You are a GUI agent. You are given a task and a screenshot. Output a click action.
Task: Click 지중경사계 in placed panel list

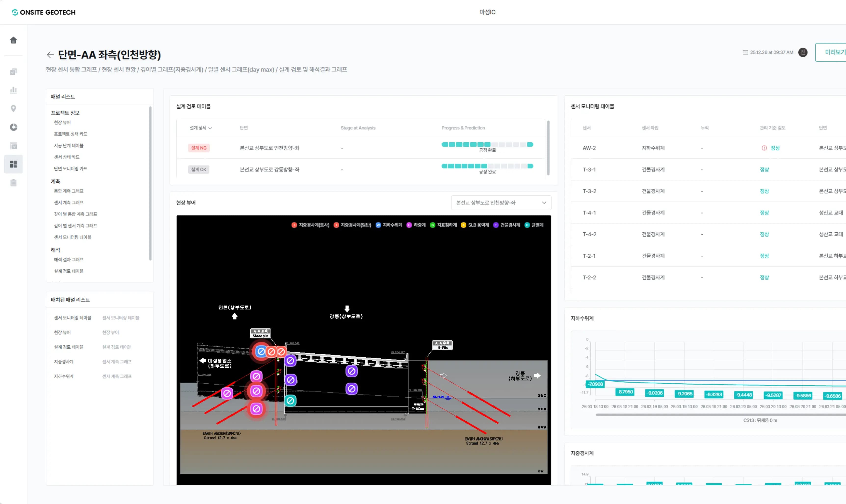(64, 362)
